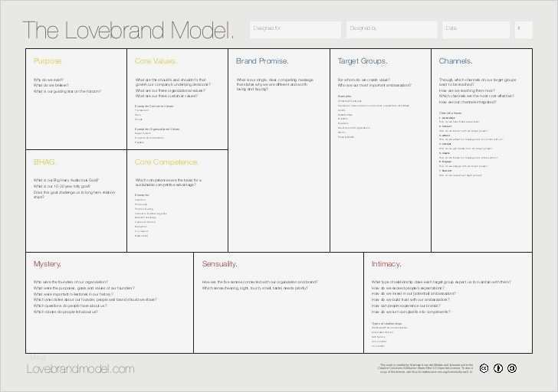
Task: Click 'Who were the founders of our organisation?' question
Action: [x=71, y=282]
